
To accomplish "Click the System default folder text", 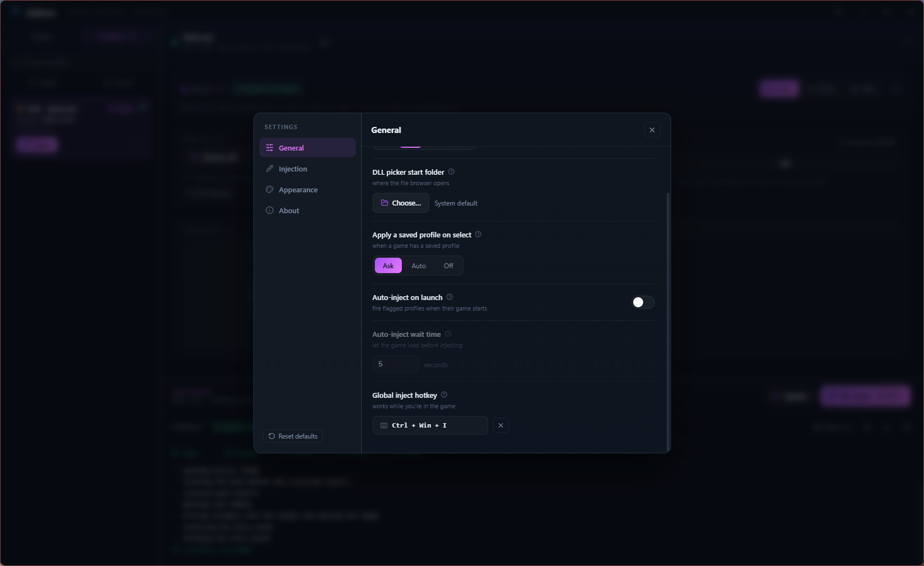I will pyautogui.click(x=456, y=203).
